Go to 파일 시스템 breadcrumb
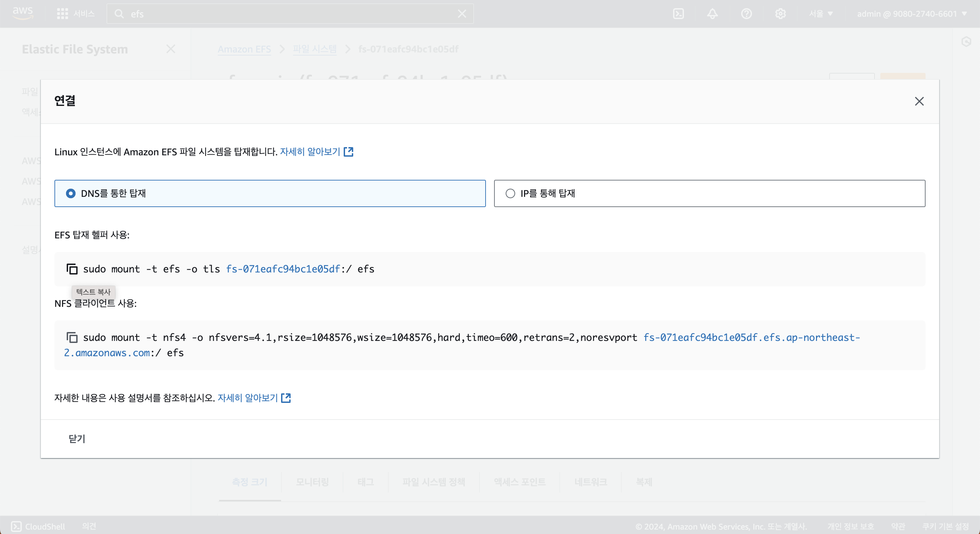The height and width of the screenshot is (534, 980). 315,49
